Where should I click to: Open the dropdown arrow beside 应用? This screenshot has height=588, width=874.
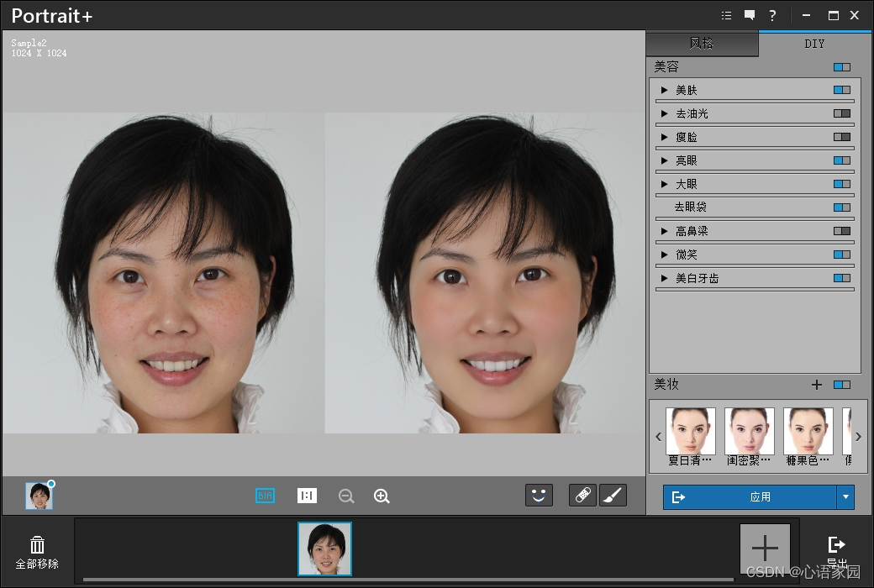pyautogui.click(x=845, y=497)
